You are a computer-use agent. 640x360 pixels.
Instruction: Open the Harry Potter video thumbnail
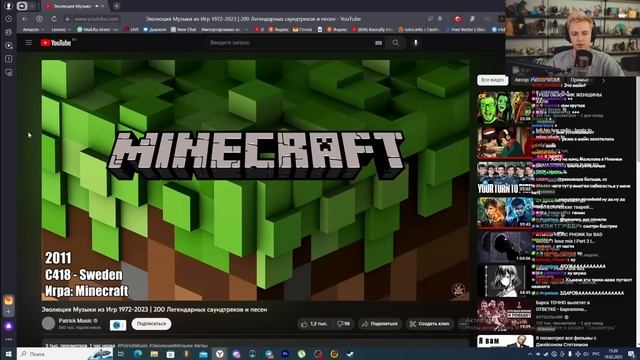[x=505, y=213]
